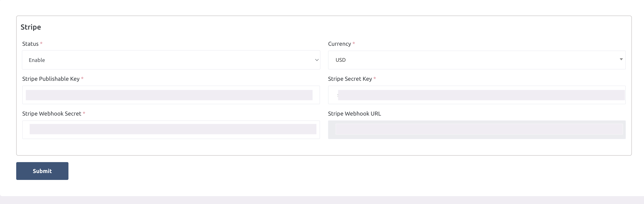This screenshot has height=204, width=644.
Task: Click the Status field label
Action: 30,44
